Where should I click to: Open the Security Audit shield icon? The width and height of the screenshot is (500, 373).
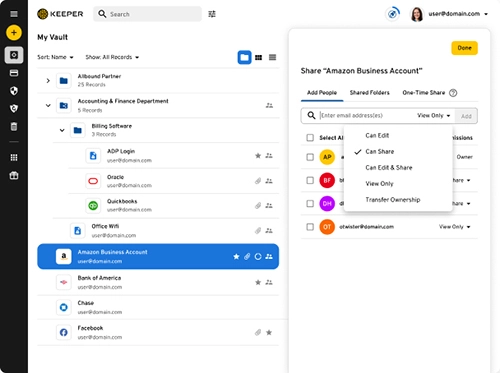[14, 91]
